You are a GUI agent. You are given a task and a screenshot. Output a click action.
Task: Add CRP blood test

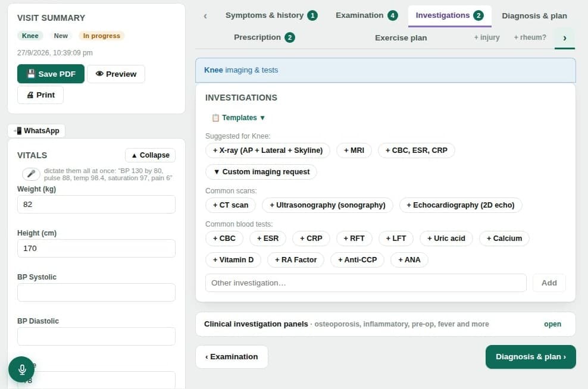(x=311, y=239)
